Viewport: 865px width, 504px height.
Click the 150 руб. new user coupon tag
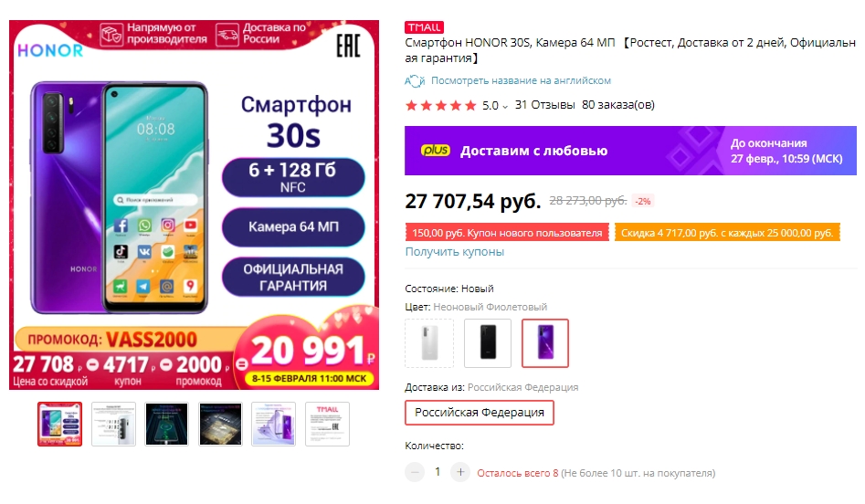(507, 233)
